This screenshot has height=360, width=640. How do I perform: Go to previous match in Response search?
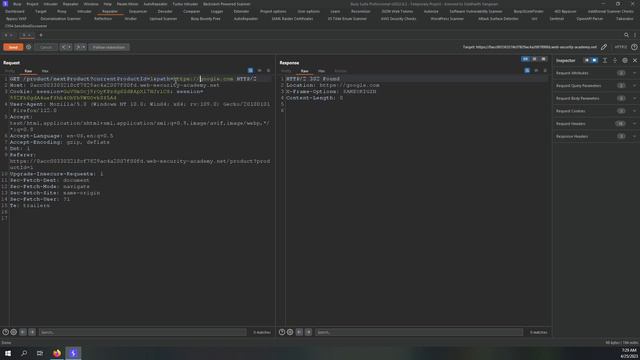click(299, 332)
